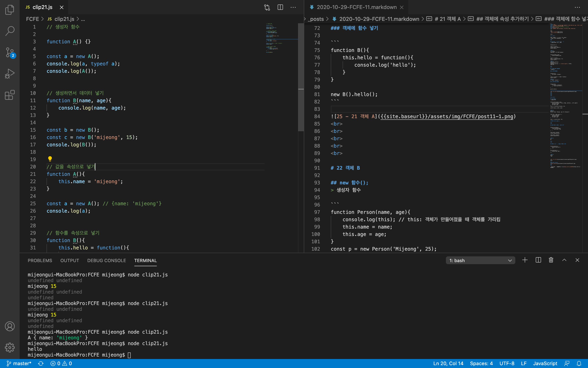Change encoding via UTF-8 status item

pyautogui.click(x=507, y=363)
